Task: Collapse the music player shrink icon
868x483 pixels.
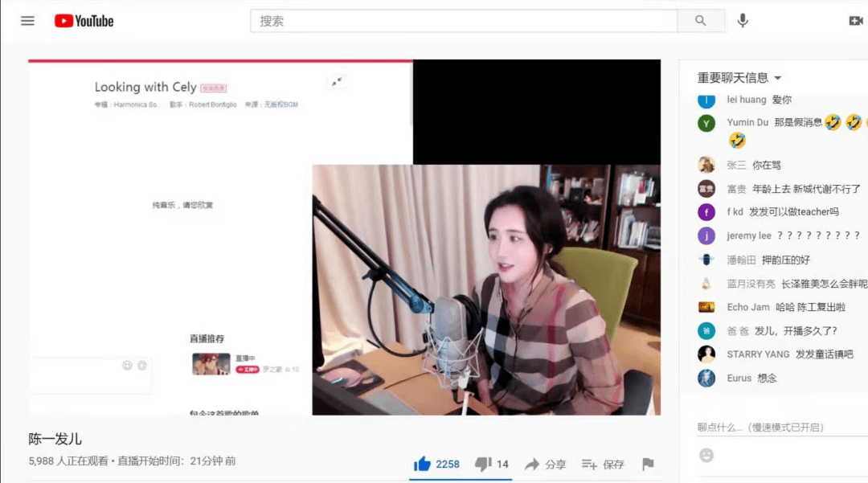Action: point(337,81)
